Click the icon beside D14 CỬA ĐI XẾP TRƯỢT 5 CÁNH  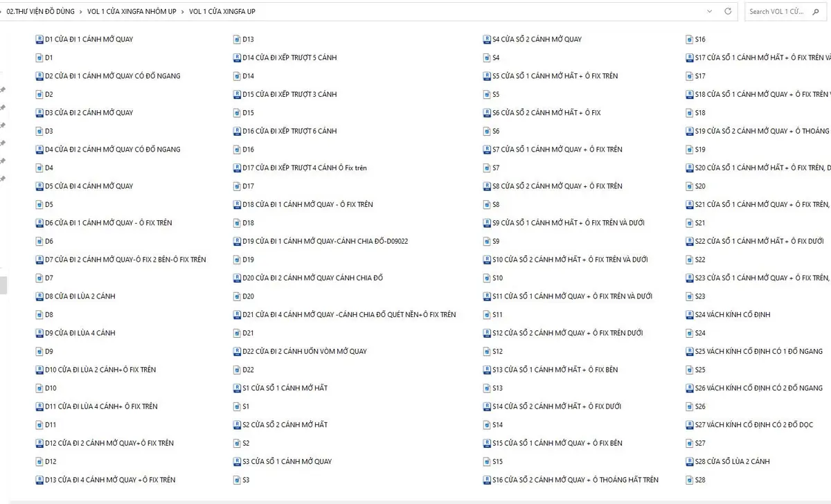[x=238, y=57]
